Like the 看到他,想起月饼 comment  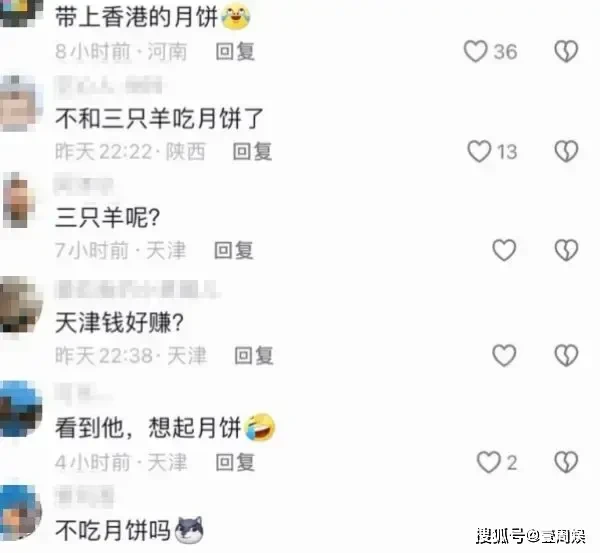coord(489,462)
